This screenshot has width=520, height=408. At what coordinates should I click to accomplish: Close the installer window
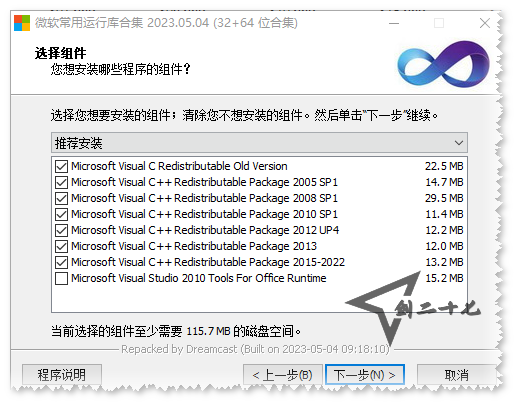(485, 23)
